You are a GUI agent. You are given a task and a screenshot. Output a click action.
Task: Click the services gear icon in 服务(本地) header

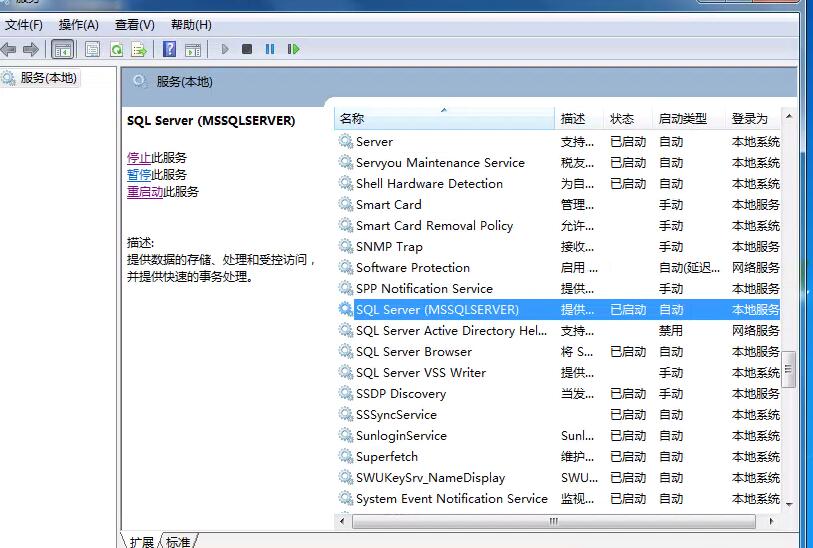[139, 81]
